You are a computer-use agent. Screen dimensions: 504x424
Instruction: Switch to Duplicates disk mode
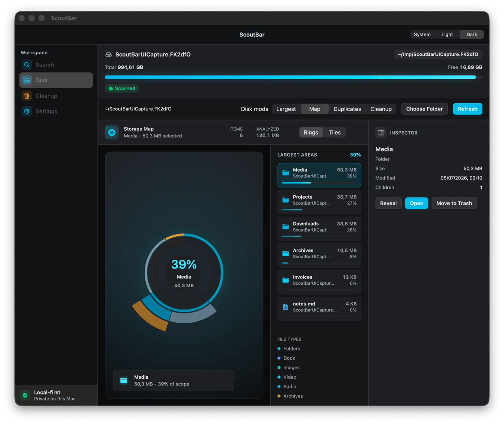coord(347,109)
